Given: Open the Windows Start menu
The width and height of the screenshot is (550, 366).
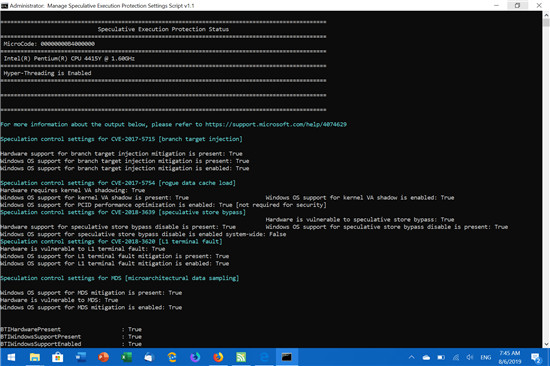Looking at the screenshot, I should (x=11, y=357).
